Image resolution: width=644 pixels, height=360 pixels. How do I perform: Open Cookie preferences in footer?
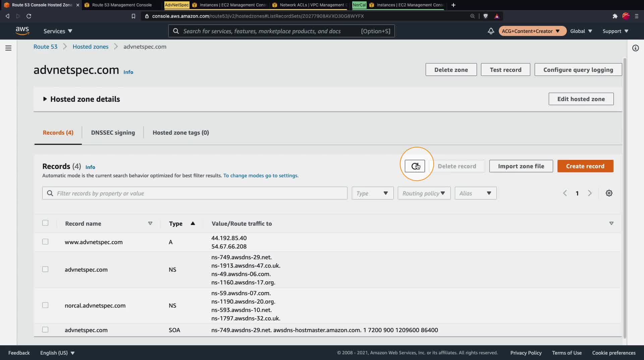(x=614, y=353)
